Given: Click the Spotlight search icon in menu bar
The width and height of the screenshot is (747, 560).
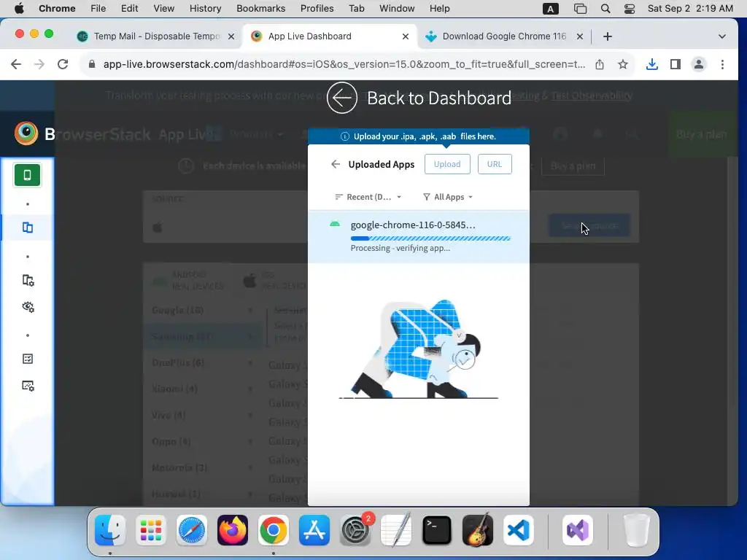Looking at the screenshot, I should click(605, 9).
